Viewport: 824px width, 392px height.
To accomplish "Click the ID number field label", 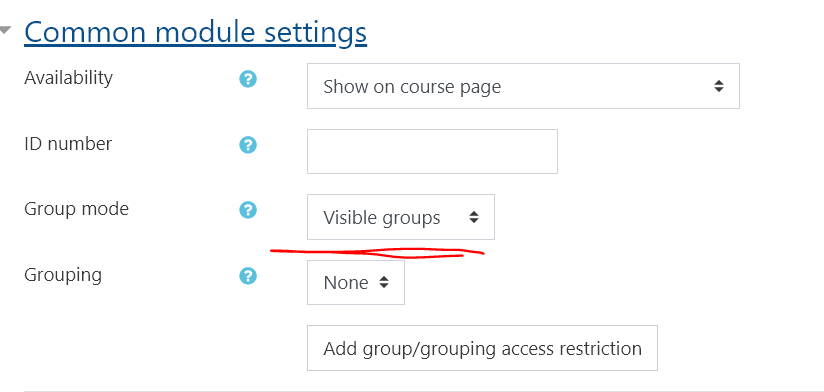I will coord(68,143).
